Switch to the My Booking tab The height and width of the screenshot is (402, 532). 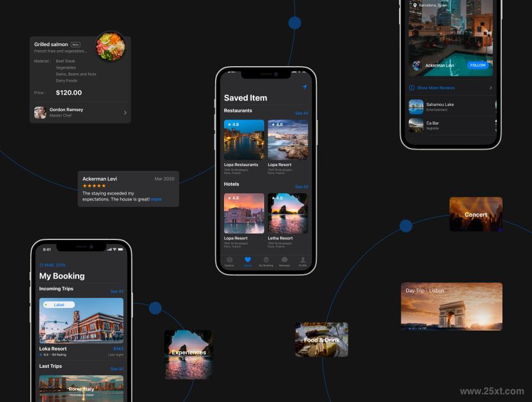[x=266, y=261]
